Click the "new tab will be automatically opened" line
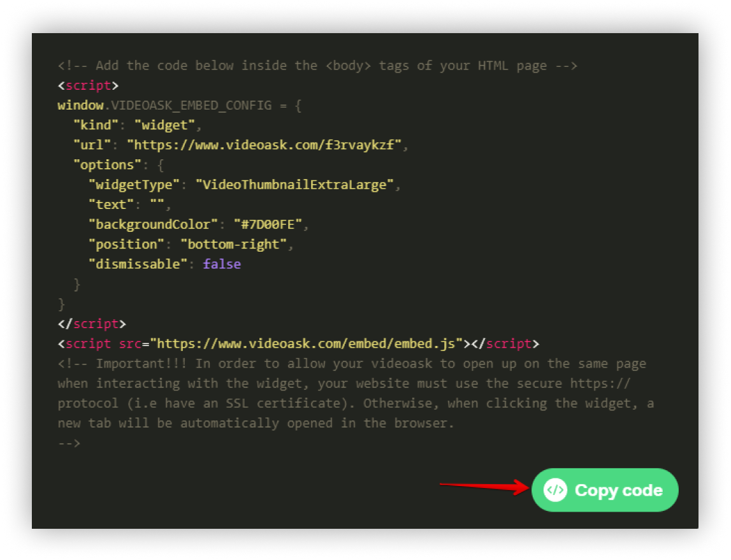Screen dimensions: 731x560 (256, 423)
